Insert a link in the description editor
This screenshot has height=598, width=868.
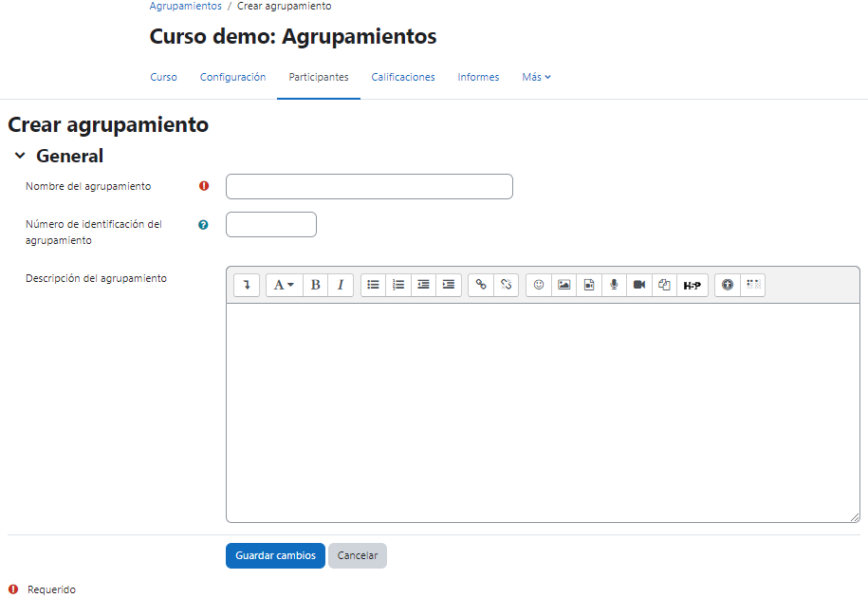pos(481,285)
